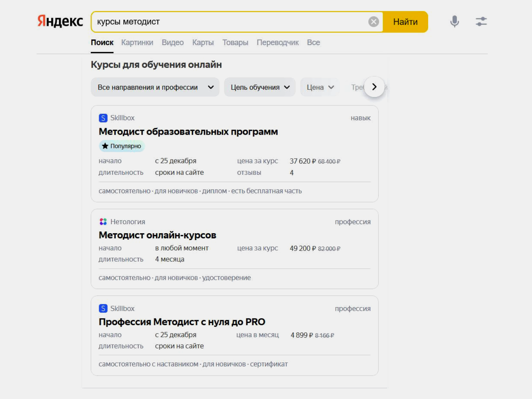Switch to the Картинки tab
Viewport: 532px width, 399px height.
click(137, 42)
